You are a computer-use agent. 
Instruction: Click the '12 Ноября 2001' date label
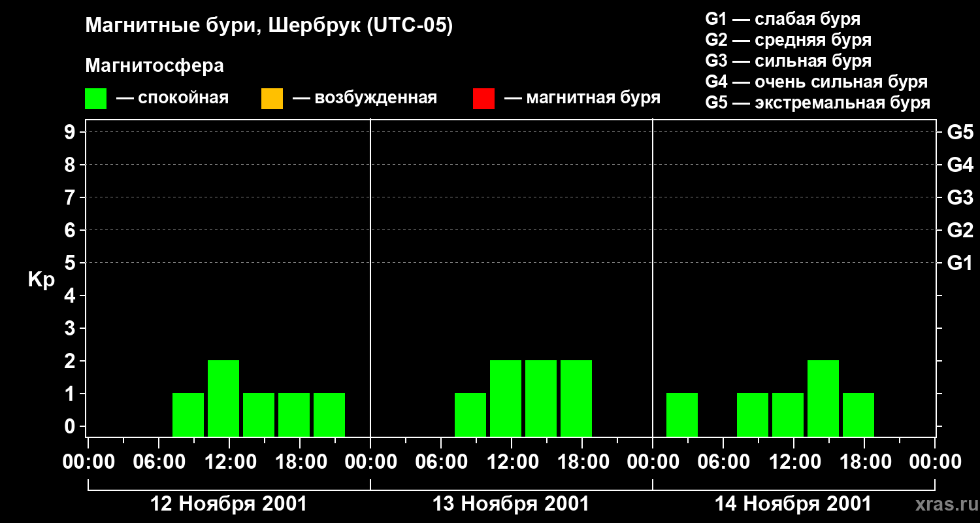tap(229, 504)
